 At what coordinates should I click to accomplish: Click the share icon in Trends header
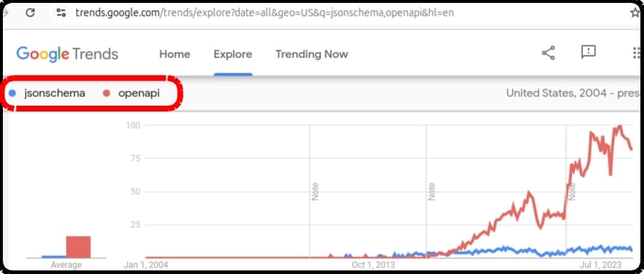[548, 53]
